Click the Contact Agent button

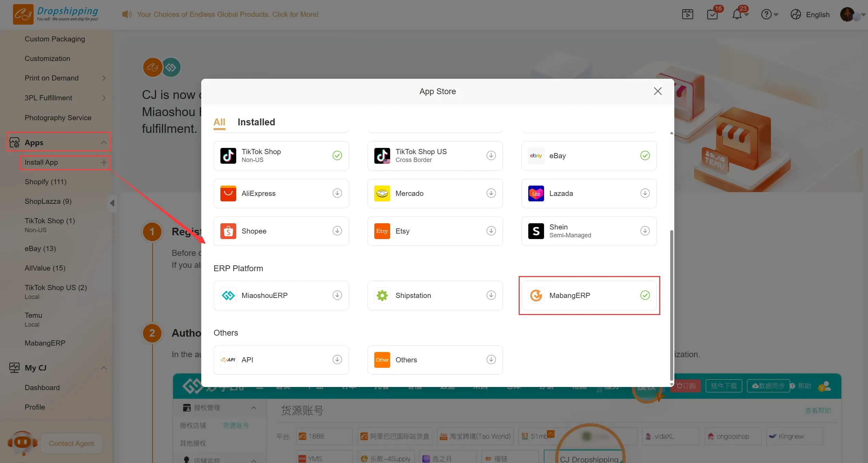tap(71, 443)
